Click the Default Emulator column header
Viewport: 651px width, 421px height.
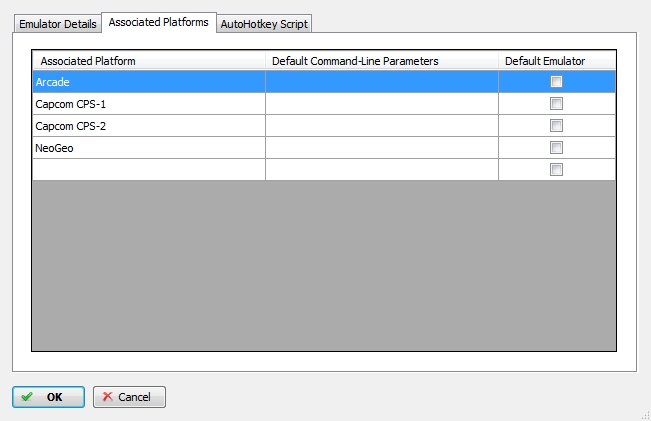coord(557,61)
